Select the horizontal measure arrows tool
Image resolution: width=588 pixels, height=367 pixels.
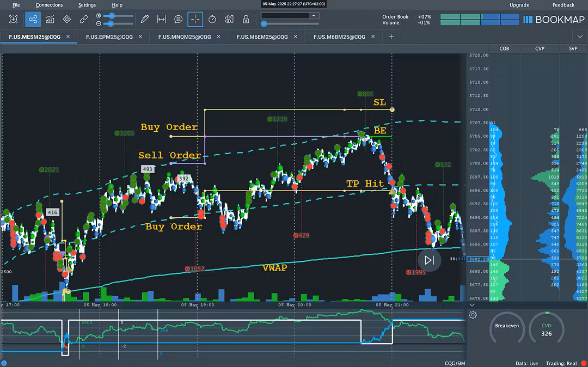(x=161, y=20)
